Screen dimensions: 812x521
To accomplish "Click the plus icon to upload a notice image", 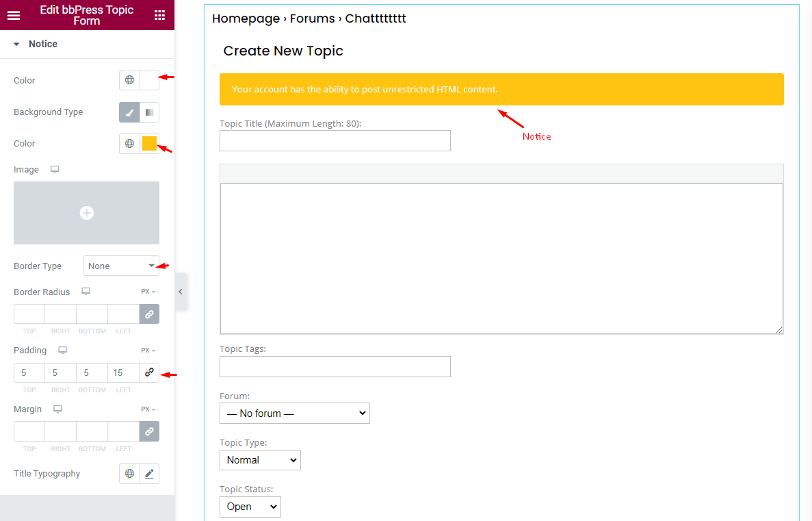I will coord(86,213).
